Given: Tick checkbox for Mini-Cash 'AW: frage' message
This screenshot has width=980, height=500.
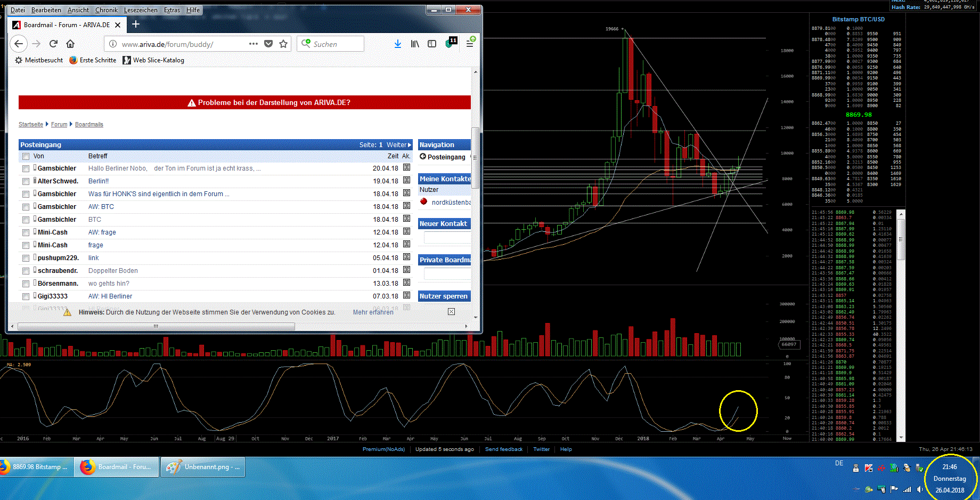Looking at the screenshot, I should click(26, 232).
